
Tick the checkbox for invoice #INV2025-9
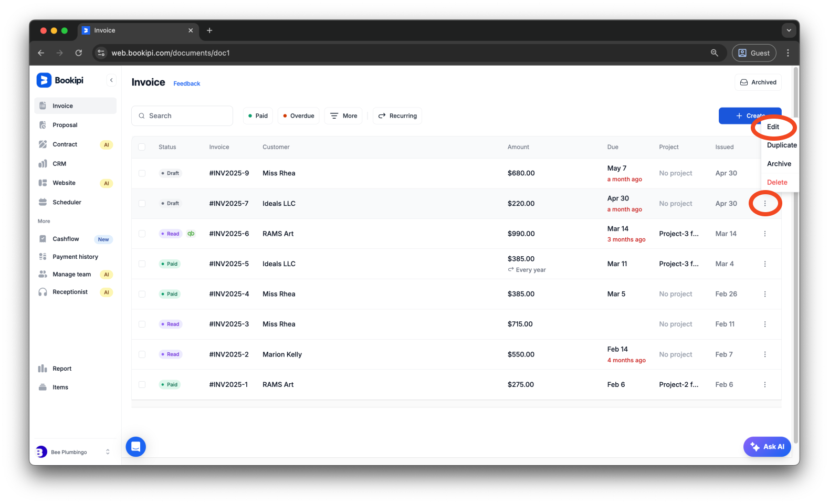pos(142,173)
